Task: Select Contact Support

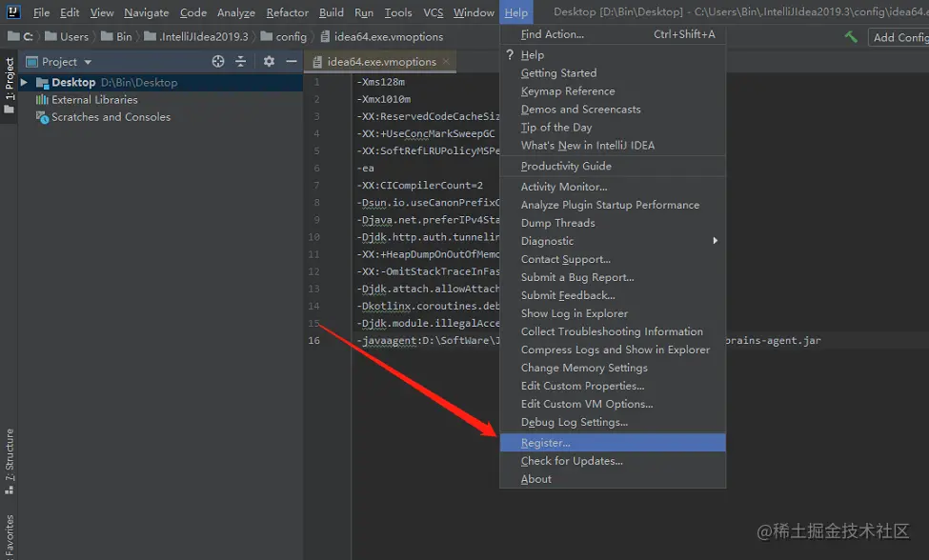Action: coord(613,259)
